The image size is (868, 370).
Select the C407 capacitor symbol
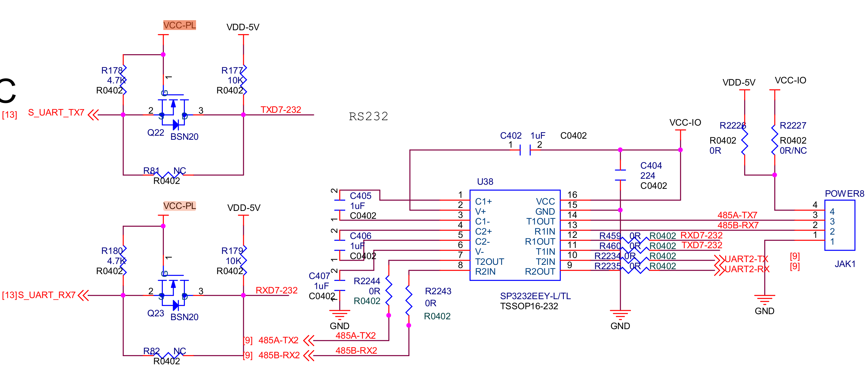pyautogui.click(x=340, y=285)
